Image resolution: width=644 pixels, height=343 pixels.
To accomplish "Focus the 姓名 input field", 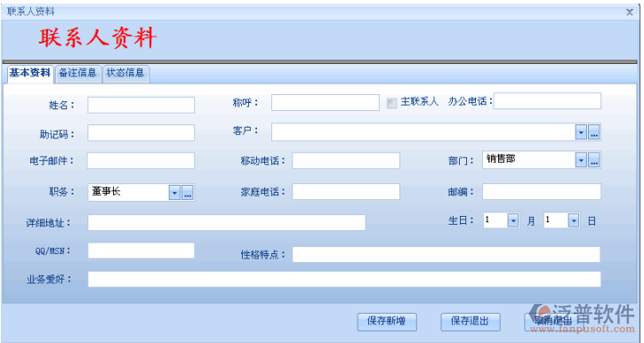I will (x=141, y=105).
